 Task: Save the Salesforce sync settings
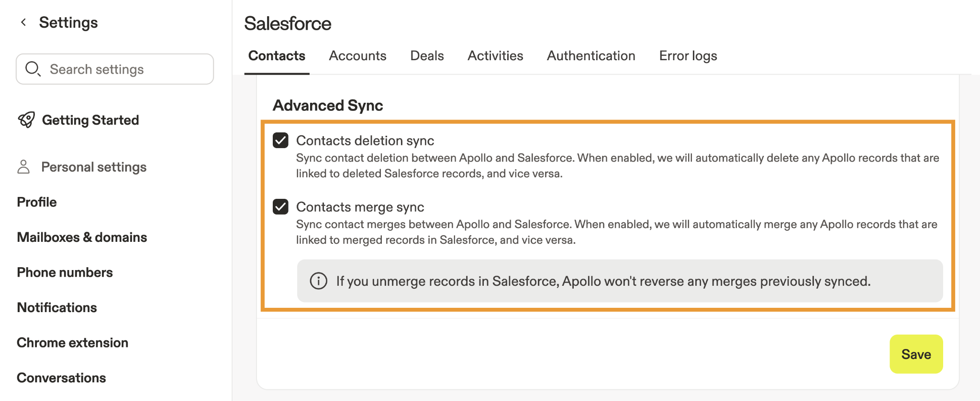coord(916,354)
